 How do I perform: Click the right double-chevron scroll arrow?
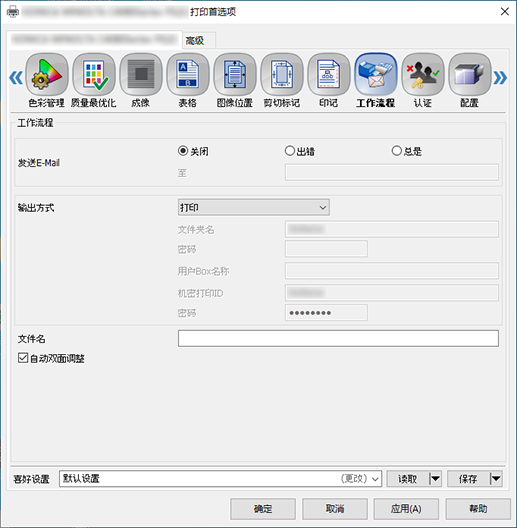point(500,78)
